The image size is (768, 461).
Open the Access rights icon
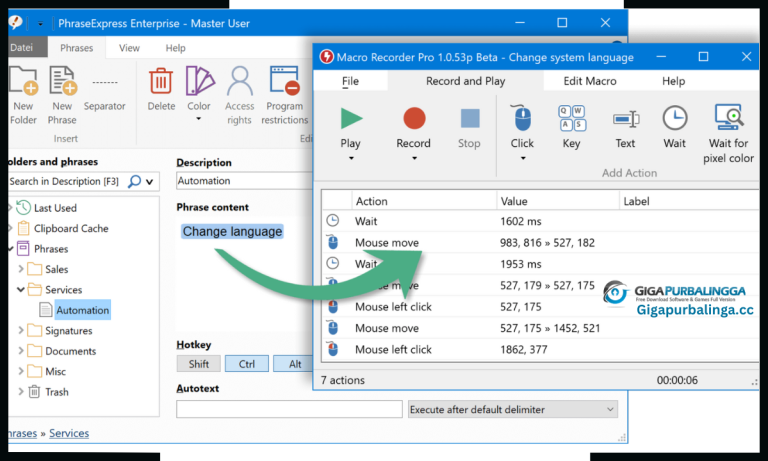pos(239,81)
